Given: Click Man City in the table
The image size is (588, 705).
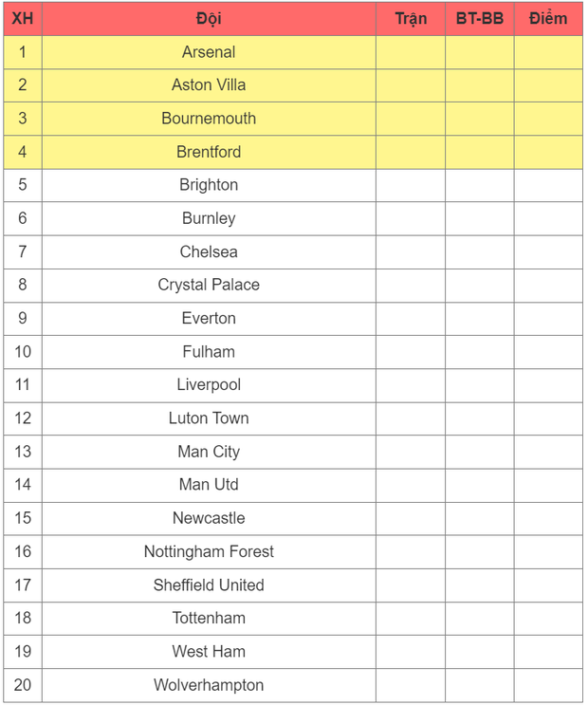Looking at the screenshot, I should (209, 452).
